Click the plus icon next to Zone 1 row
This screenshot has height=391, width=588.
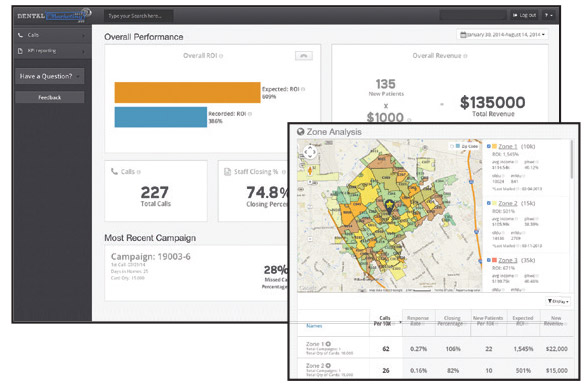click(328, 344)
